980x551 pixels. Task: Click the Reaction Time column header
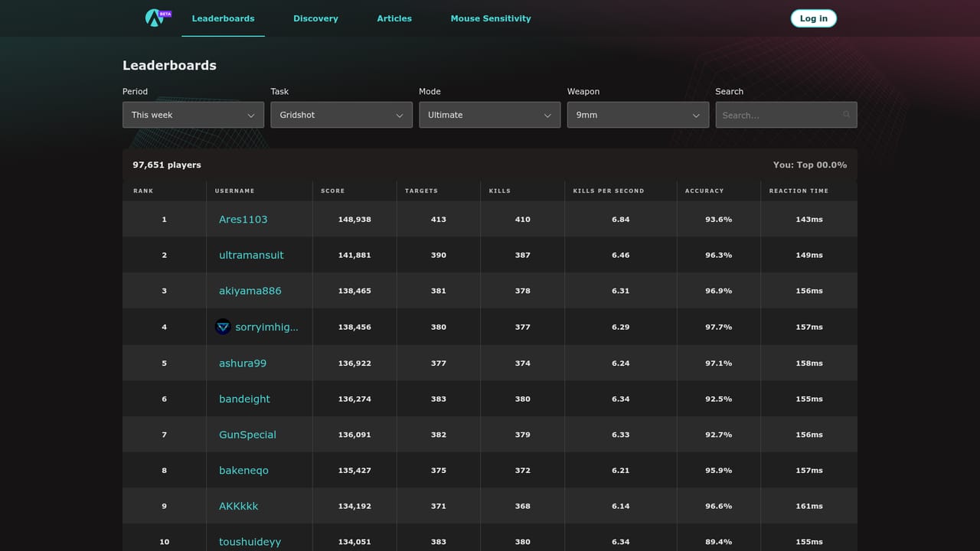point(799,191)
